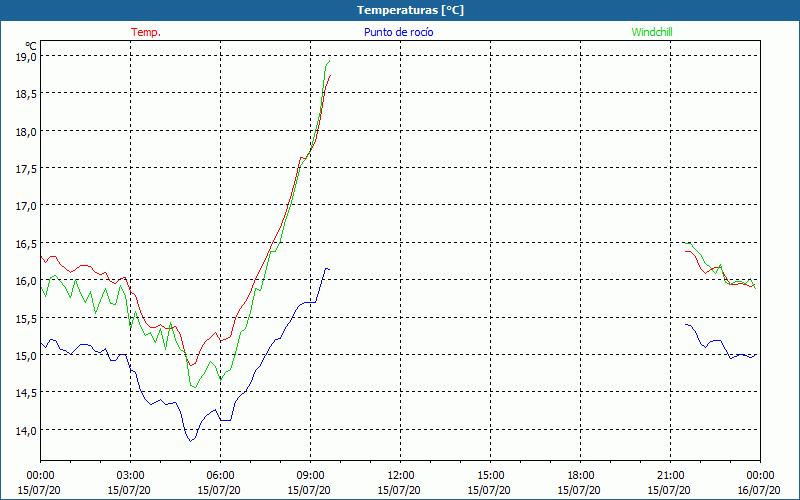Click the 18,5 y-axis value
This screenshot has width=800, height=500.
tap(26, 93)
